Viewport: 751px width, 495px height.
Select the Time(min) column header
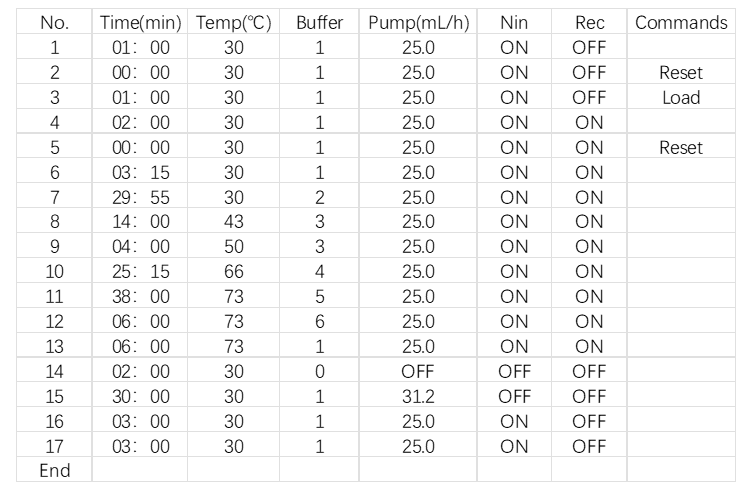140,22
